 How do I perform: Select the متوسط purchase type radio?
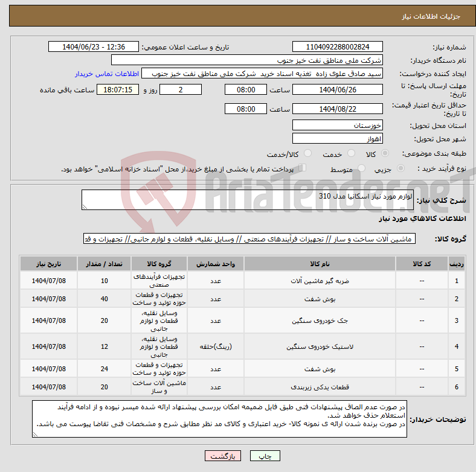tap(361, 168)
